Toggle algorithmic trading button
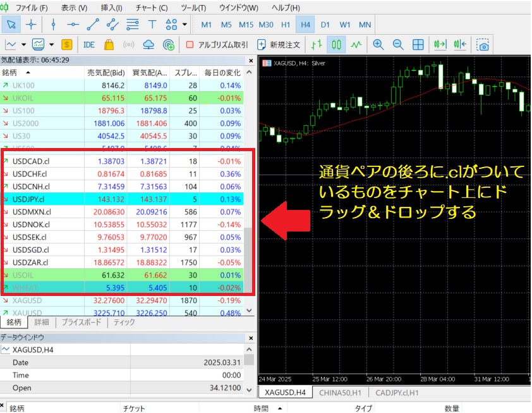This screenshot has height=413, width=532. point(217,45)
